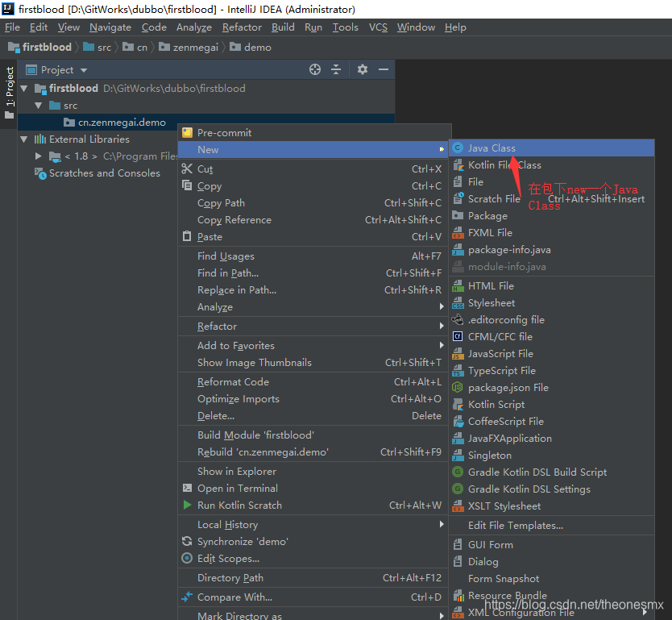Open Project panel settings gear
This screenshot has height=620, width=672.
click(363, 69)
